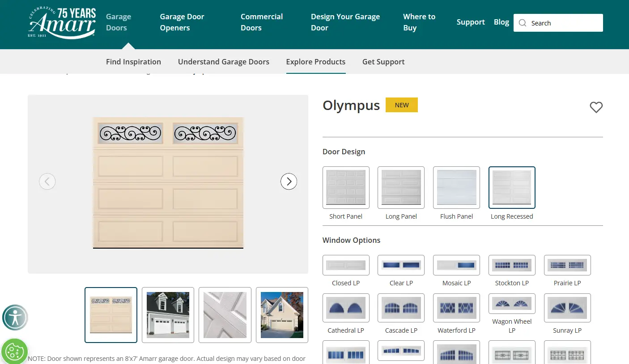
Task: View the white panel close-up thumbnail
Action: point(225,315)
